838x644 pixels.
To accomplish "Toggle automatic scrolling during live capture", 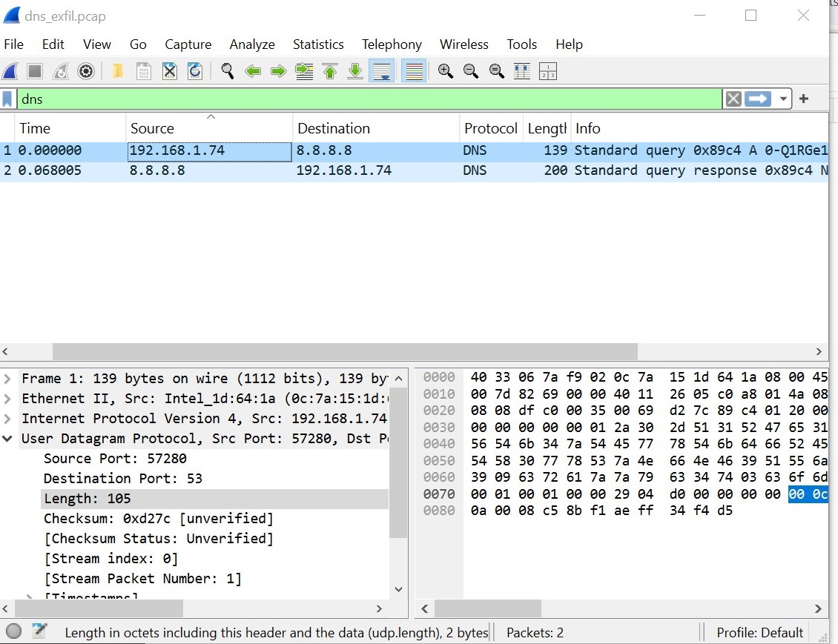I will (382, 71).
